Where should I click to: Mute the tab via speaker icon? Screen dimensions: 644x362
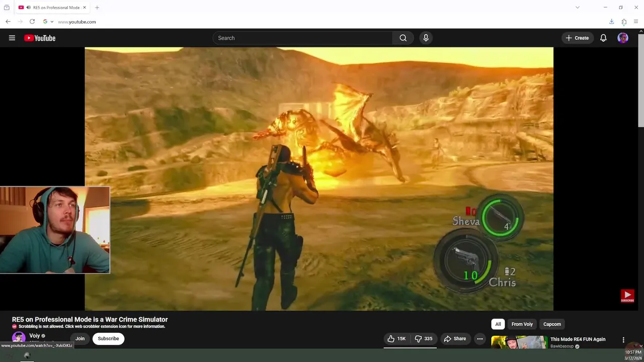pos(28,8)
